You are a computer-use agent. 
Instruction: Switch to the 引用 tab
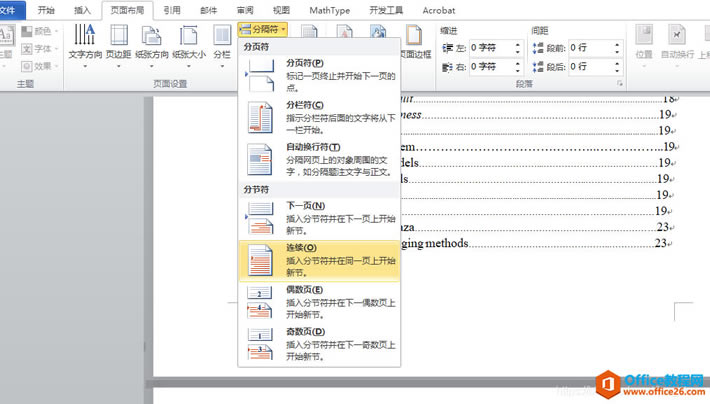pos(172,10)
